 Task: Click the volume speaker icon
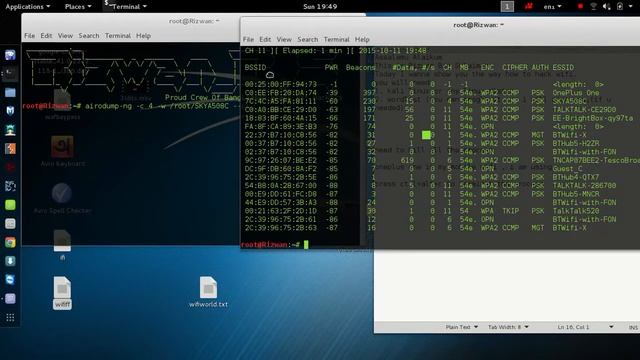click(x=607, y=7)
